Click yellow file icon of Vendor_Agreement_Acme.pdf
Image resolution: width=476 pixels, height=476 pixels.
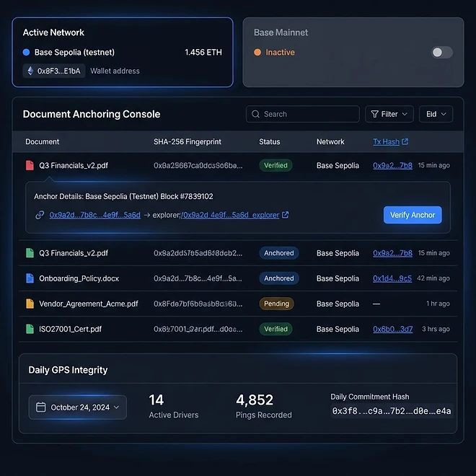30,304
